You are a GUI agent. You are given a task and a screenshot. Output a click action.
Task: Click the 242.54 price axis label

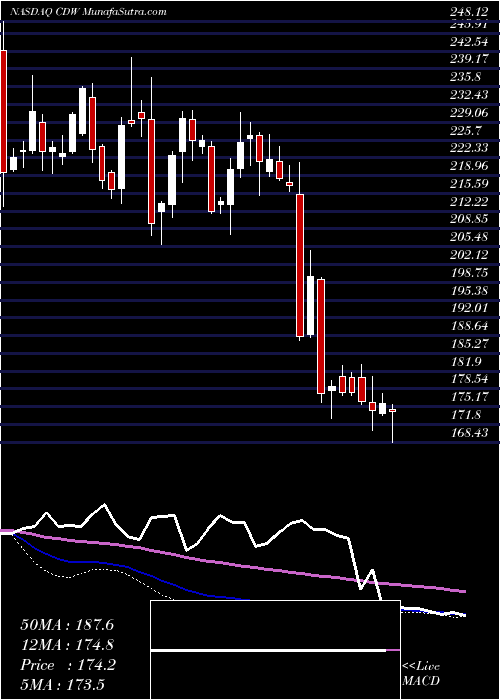tap(468, 43)
